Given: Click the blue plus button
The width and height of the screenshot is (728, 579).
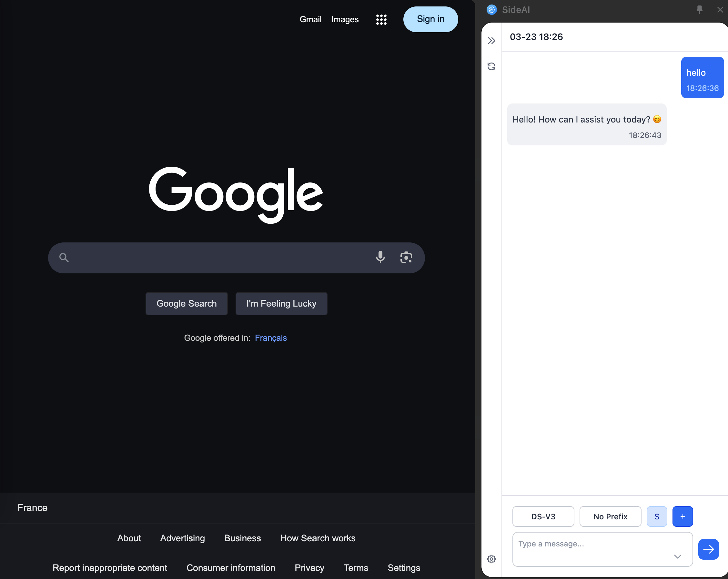Looking at the screenshot, I should click(682, 516).
